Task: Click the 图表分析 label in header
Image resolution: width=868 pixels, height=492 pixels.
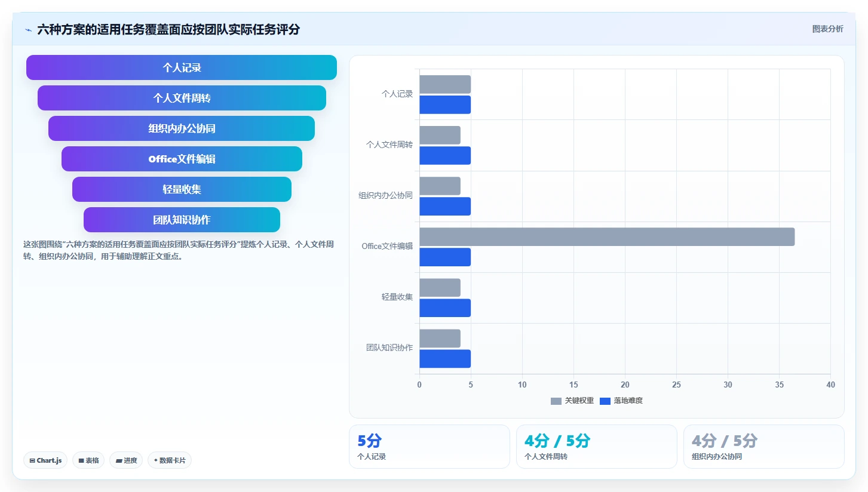Action: pyautogui.click(x=827, y=29)
